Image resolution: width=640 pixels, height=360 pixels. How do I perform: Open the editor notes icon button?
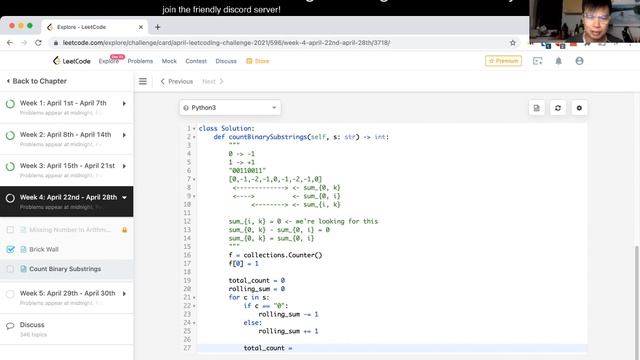point(537,108)
